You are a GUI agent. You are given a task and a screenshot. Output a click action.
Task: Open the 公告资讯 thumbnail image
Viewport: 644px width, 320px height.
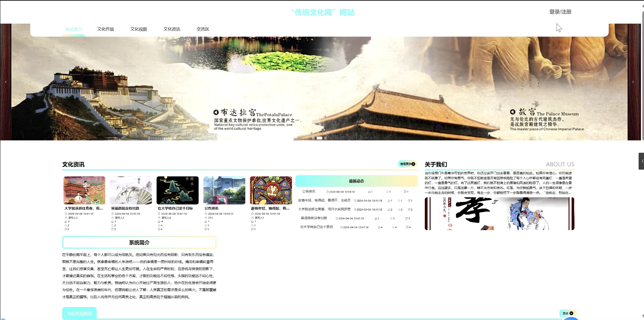point(224,190)
